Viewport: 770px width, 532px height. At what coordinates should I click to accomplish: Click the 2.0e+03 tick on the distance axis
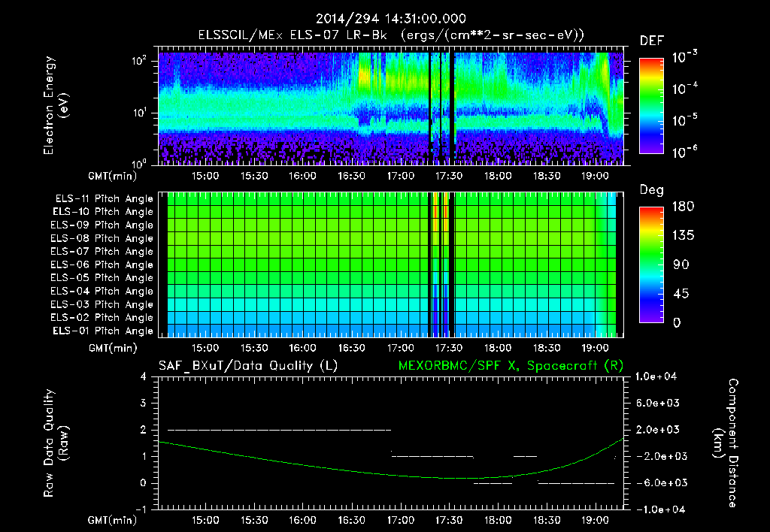point(659,429)
